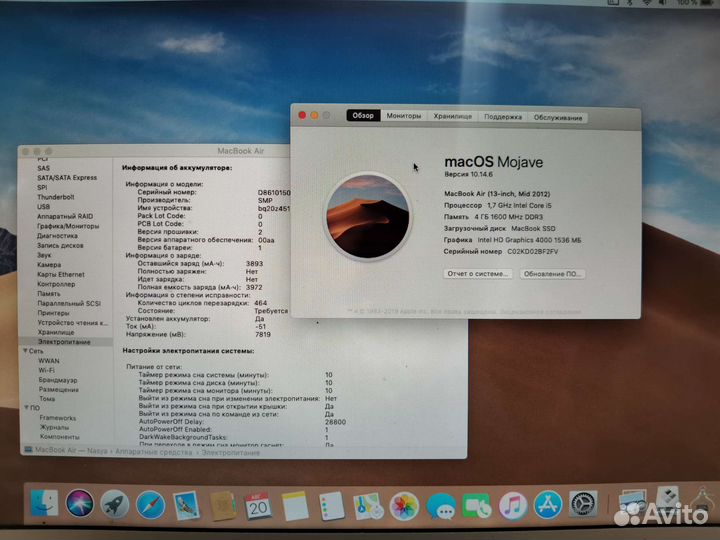Image resolution: width=720 pixels, height=540 pixels.
Task: Open Safari compass icon in Dock
Action: 150,505
